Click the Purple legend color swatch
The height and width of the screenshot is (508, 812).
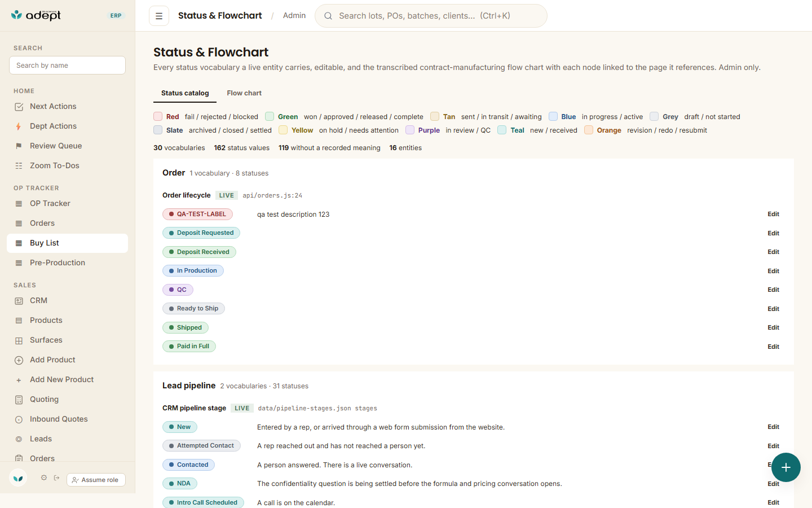tap(410, 130)
